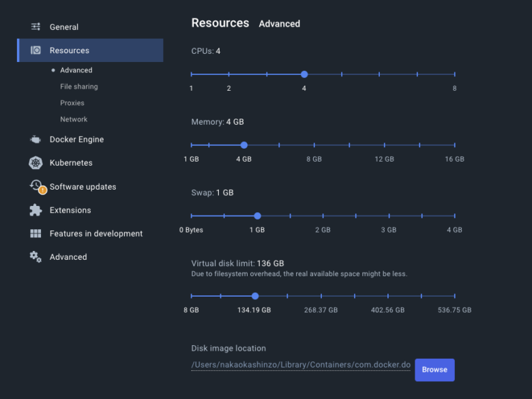Click the 12 GB memory label

(385, 159)
